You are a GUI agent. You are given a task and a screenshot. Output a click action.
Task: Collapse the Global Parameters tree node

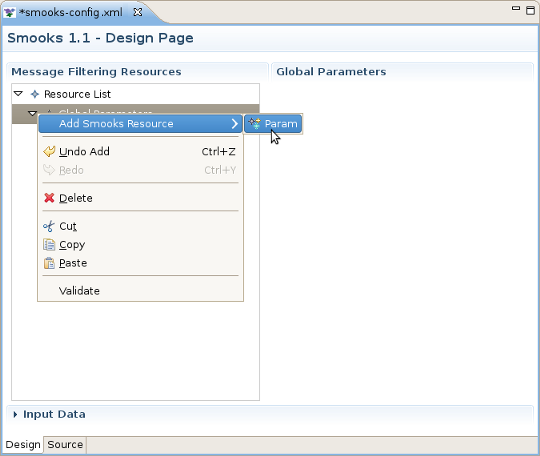pyautogui.click(x=32, y=112)
